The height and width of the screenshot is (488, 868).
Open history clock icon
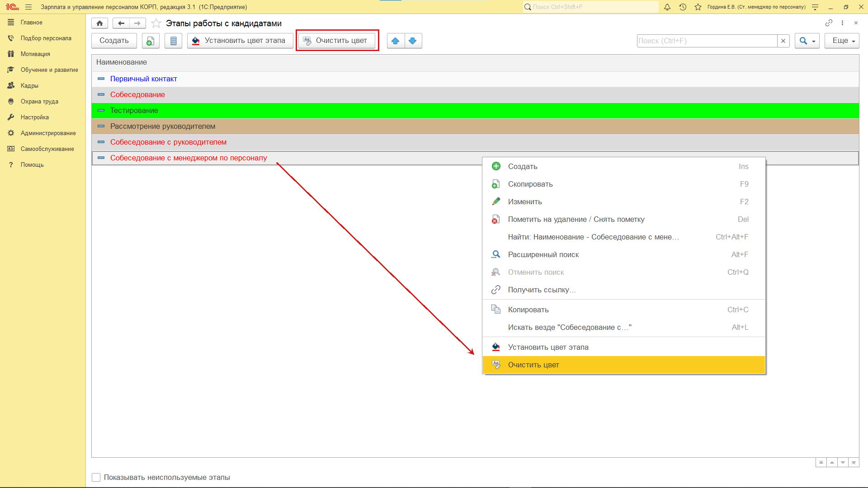click(x=683, y=7)
